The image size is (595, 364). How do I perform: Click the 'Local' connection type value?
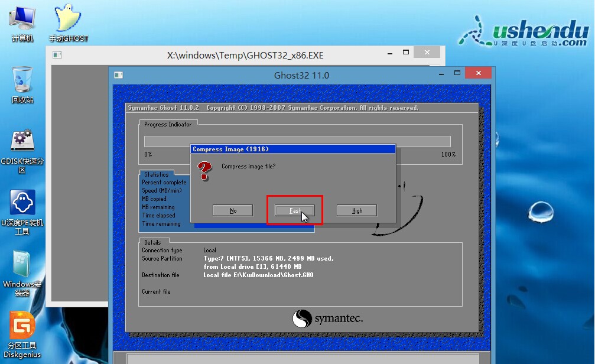pyautogui.click(x=210, y=250)
